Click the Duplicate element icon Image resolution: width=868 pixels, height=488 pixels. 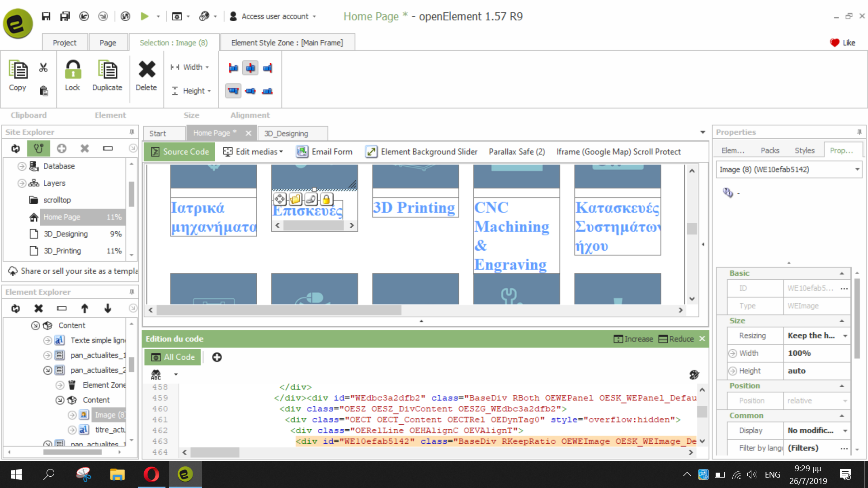point(107,70)
